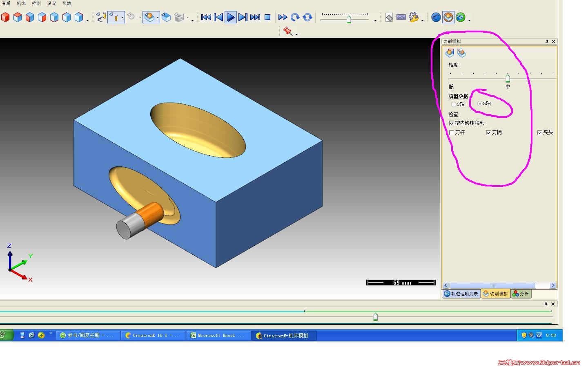Click the panel's horizontal scrollbar left arrow
This screenshot has height=368, width=588.
pyautogui.click(x=446, y=285)
